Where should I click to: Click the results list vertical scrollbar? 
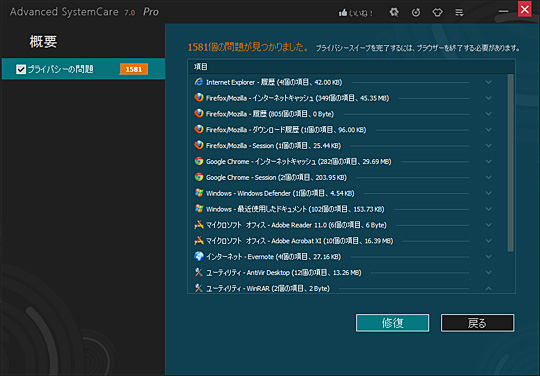pos(510,163)
